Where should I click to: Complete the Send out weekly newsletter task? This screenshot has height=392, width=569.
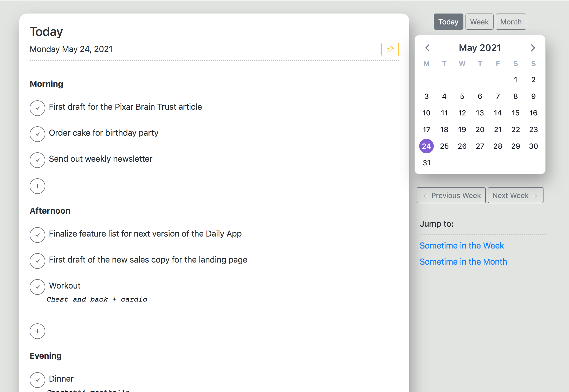point(37,160)
